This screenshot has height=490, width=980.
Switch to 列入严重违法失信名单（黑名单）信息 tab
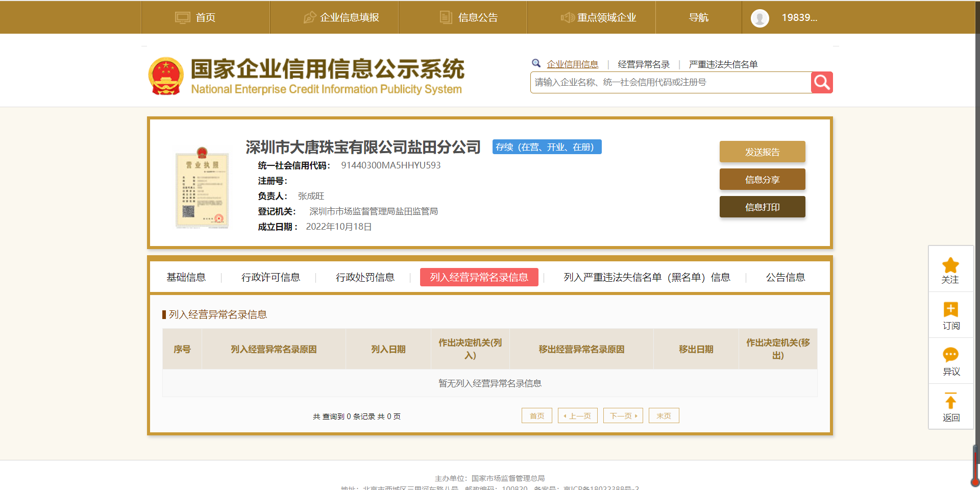pos(647,277)
